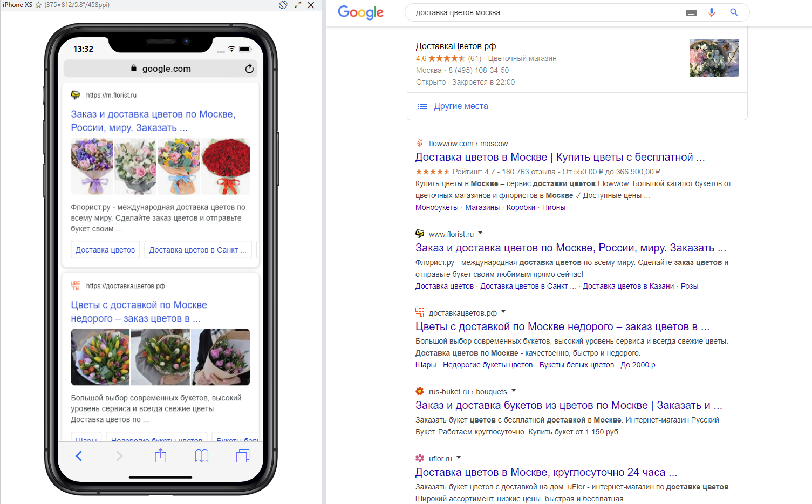This screenshot has width=812, height=504.
Task: Open bookmarks in phone Safari toolbar
Action: pos(202,456)
